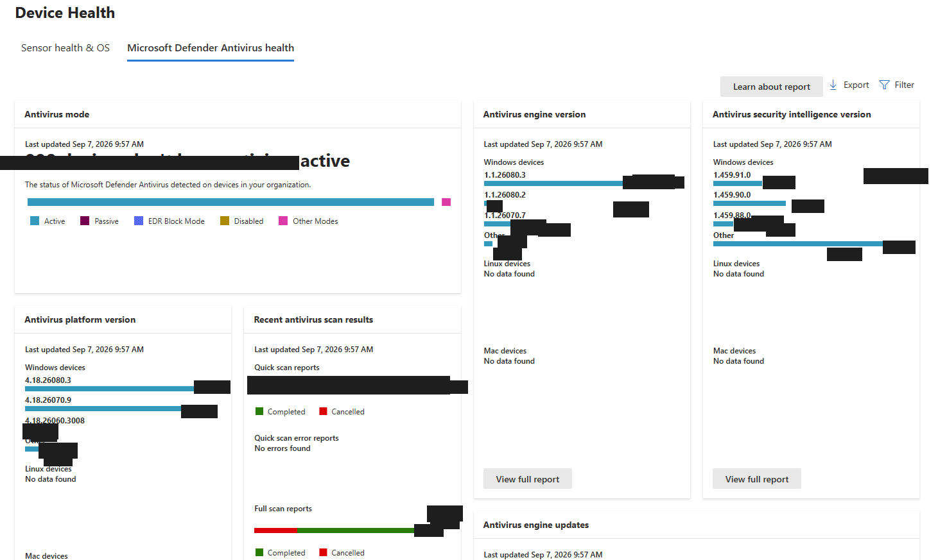947x560 pixels.
Task: Click the Full scan reports label
Action: (x=283, y=509)
